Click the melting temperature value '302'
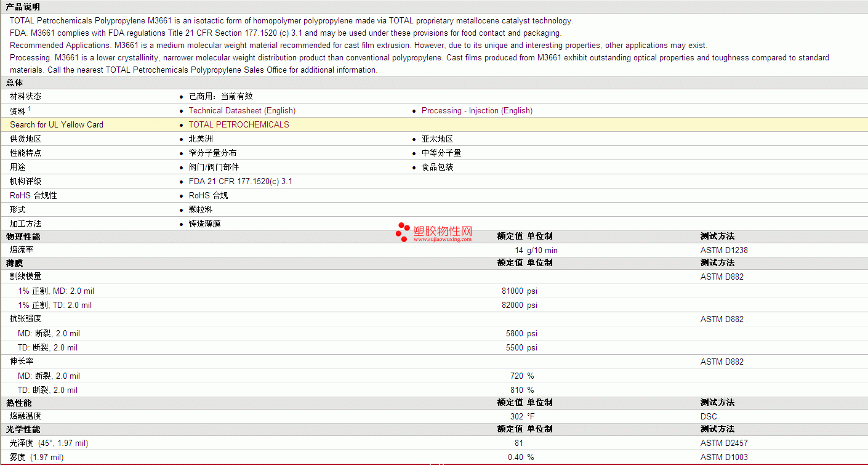This screenshot has height=465, width=868. pos(516,416)
